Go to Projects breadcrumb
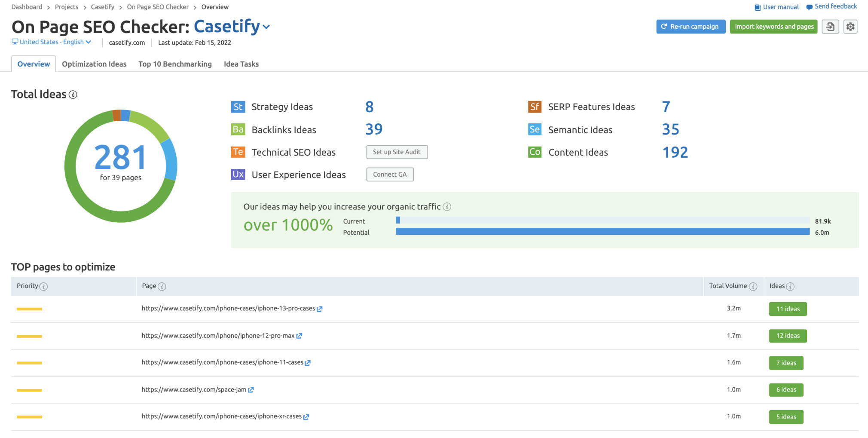The width and height of the screenshot is (868, 438). (x=67, y=7)
